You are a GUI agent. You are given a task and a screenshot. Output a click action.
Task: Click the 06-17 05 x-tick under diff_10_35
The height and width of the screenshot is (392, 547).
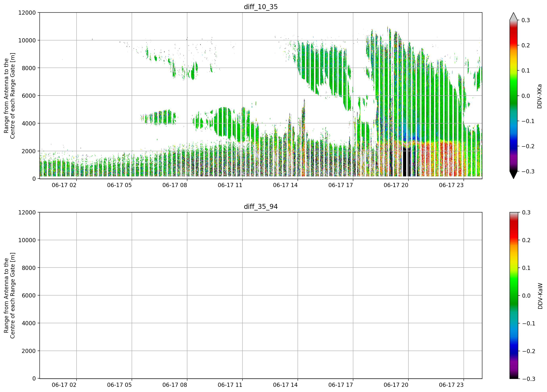[119, 185]
